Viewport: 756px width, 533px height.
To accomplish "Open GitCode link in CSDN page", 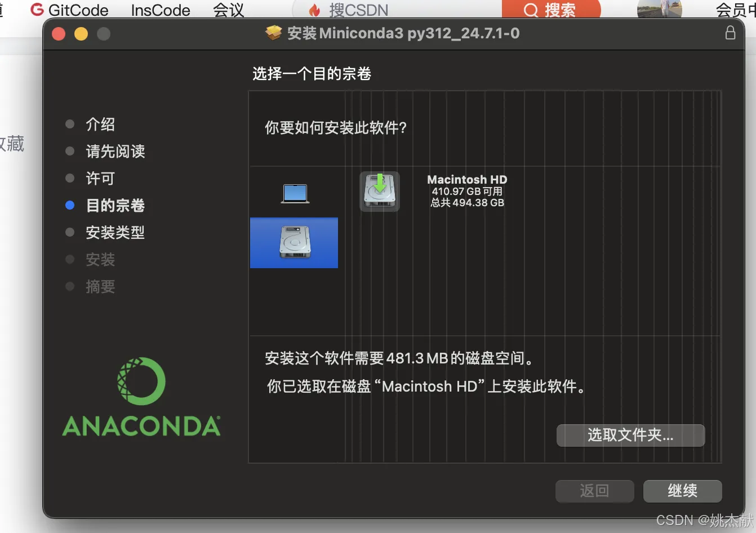I will point(69,10).
